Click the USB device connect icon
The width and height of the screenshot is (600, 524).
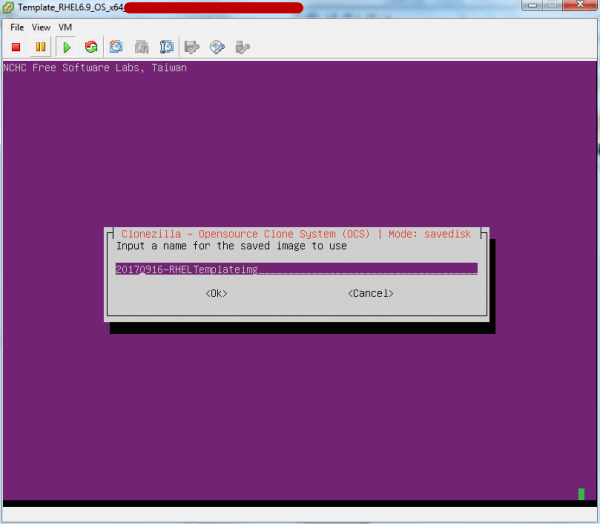[x=242, y=47]
